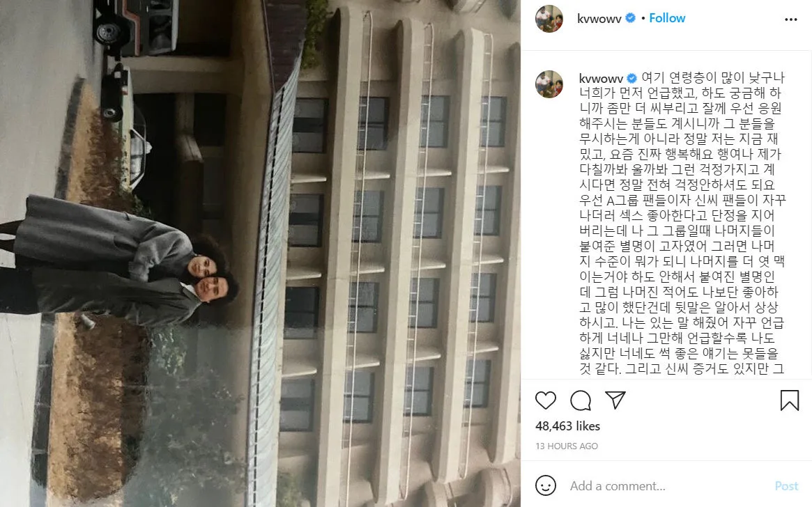Open the emoji picker smiley icon

(545, 486)
